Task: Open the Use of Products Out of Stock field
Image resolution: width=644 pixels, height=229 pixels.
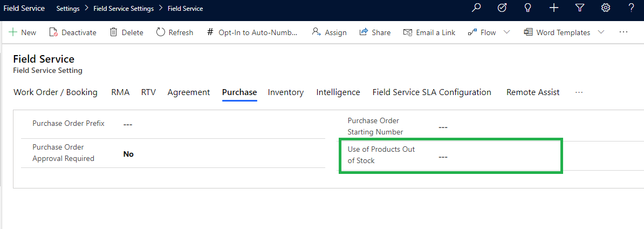Action: tap(485, 157)
